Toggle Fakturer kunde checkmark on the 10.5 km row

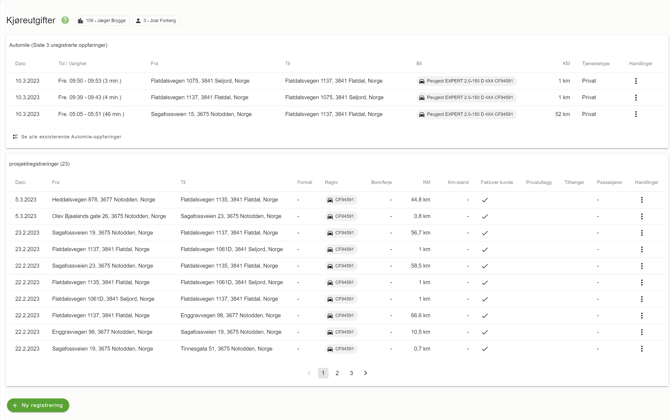click(485, 332)
